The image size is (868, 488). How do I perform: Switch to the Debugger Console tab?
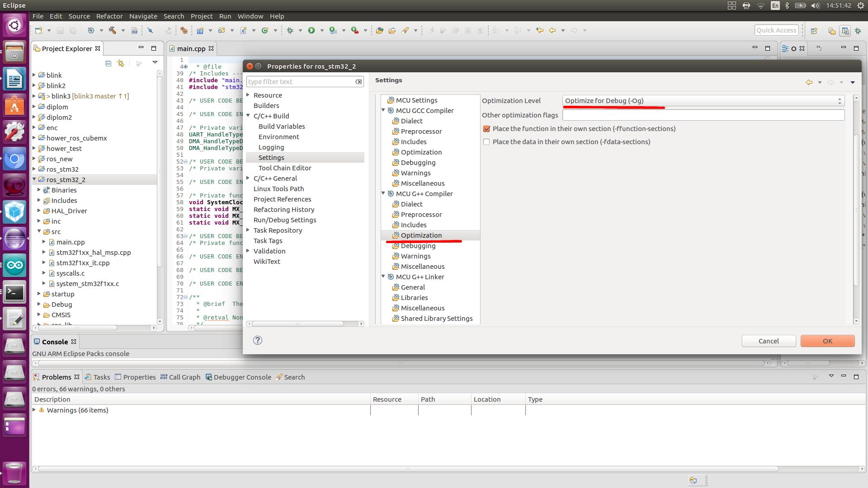pos(238,377)
